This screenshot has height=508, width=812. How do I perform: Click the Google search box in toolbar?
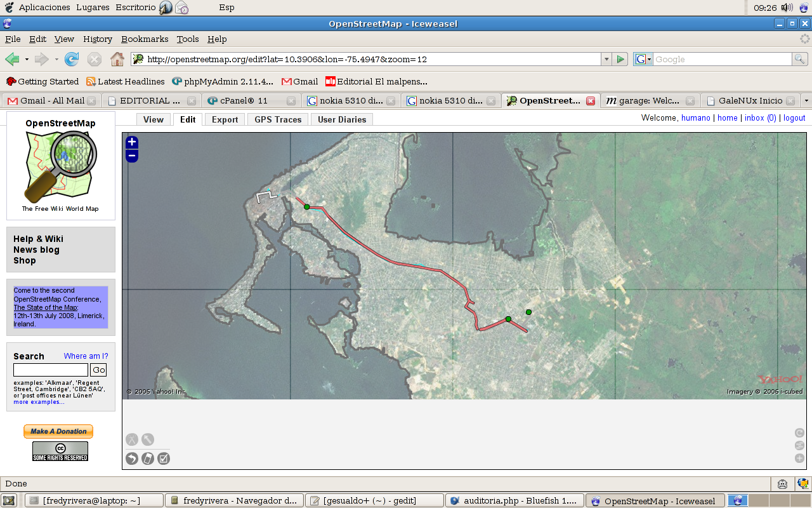click(723, 59)
